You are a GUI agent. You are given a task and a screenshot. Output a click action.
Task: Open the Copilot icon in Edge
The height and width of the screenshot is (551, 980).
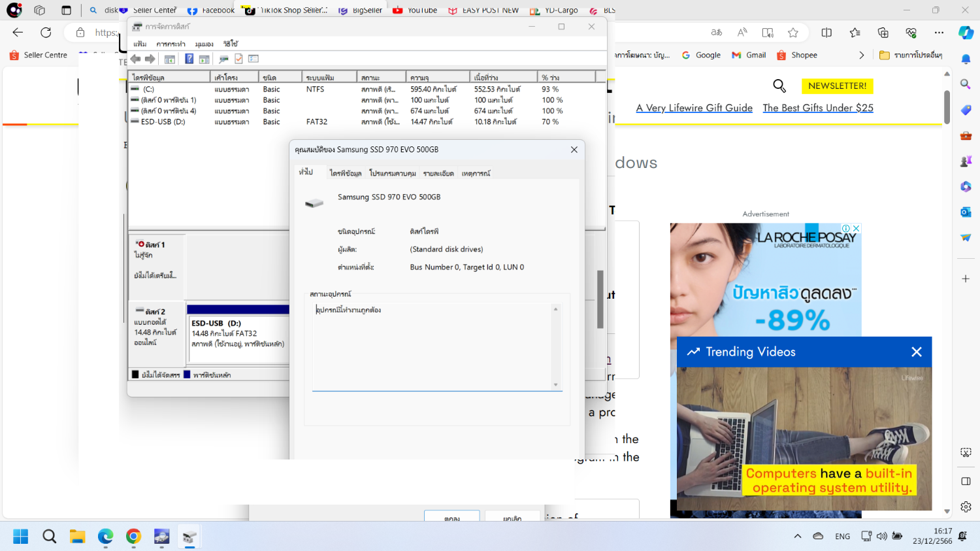966,33
